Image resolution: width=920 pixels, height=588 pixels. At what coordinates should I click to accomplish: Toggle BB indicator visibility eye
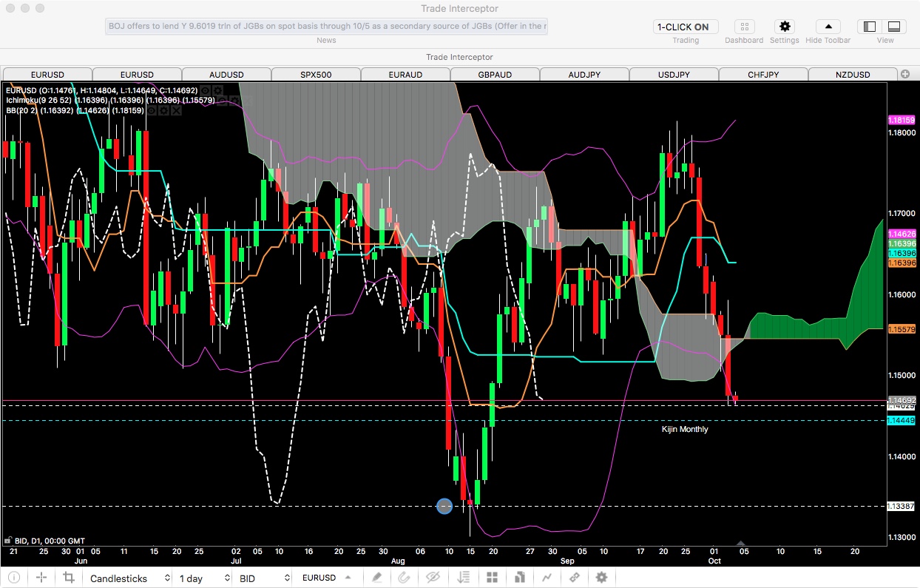coord(151,110)
